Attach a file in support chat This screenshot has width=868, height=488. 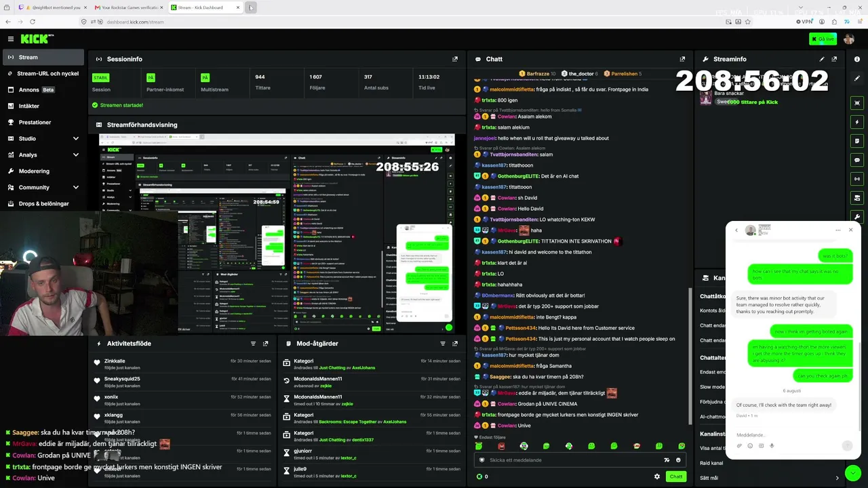(739, 446)
